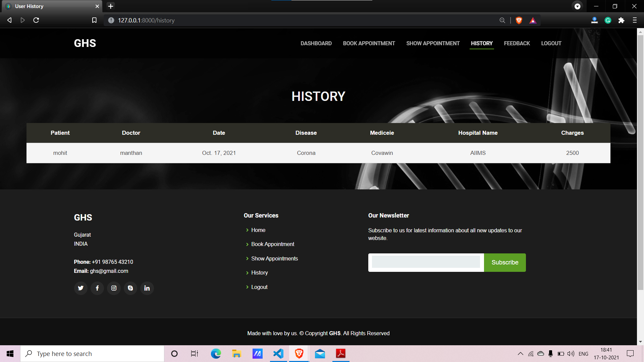Open the Skype social icon
Viewport: 644px width, 362px height.
point(130,288)
